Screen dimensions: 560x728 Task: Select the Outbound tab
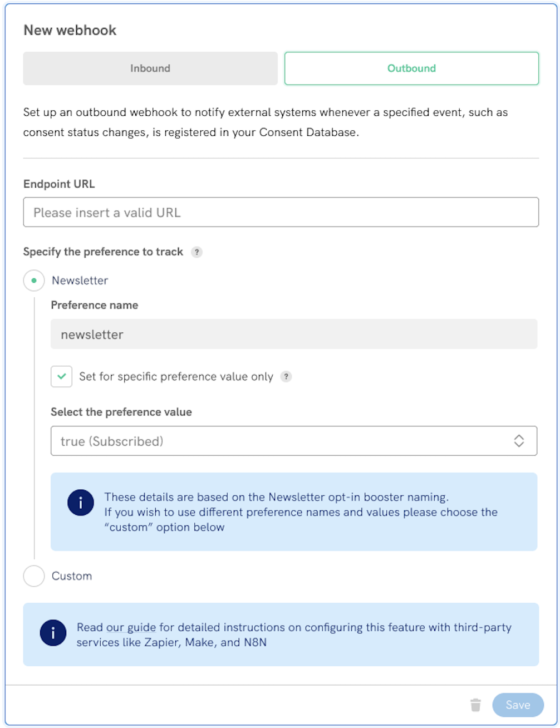coord(412,68)
